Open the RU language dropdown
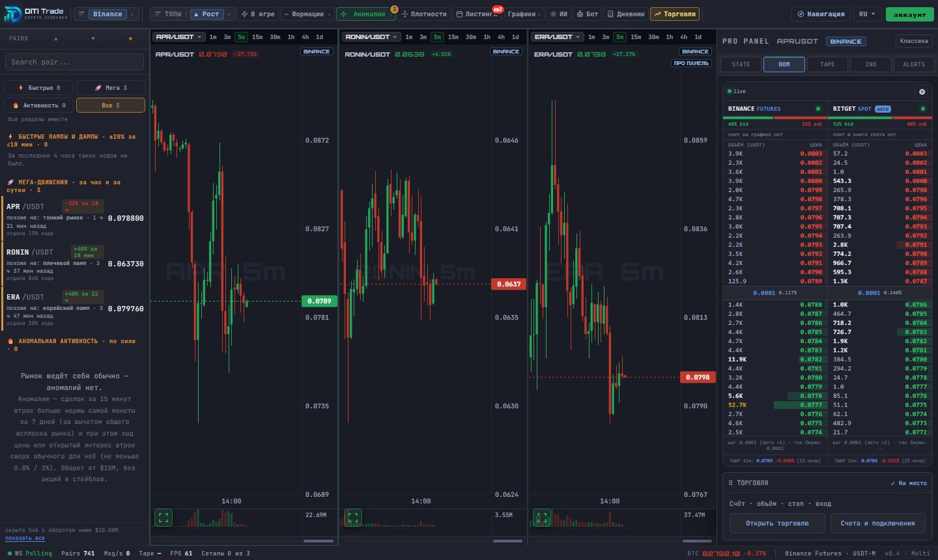Viewport: 938px width, 560px height. click(867, 14)
